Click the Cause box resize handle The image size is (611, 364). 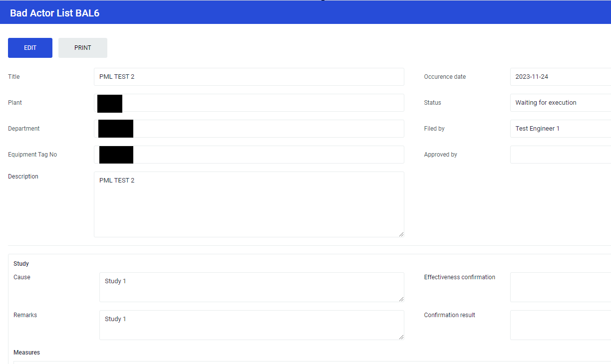click(401, 299)
